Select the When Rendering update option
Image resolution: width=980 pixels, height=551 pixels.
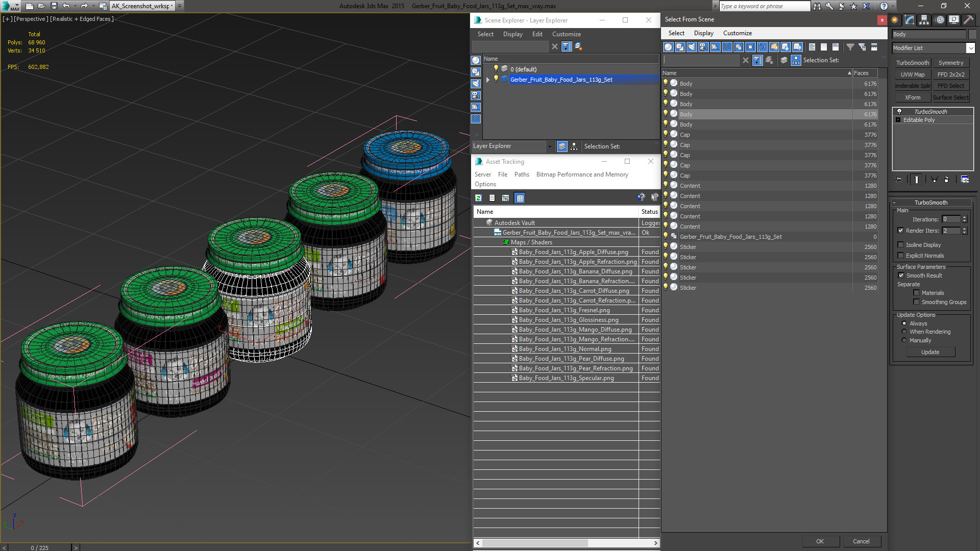(x=904, y=332)
